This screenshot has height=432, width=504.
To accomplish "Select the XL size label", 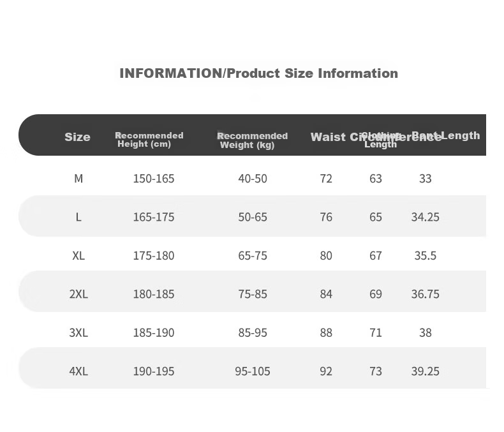I will 78,255.
